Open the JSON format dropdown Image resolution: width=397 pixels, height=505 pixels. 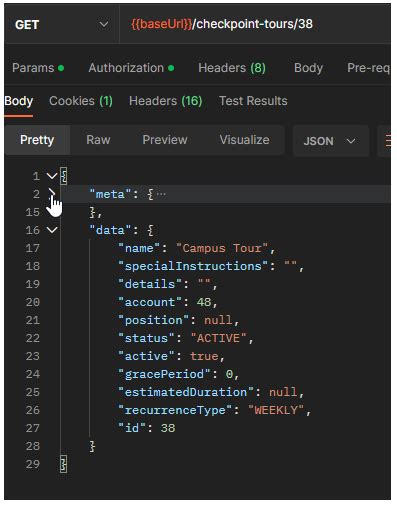[x=330, y=141]
